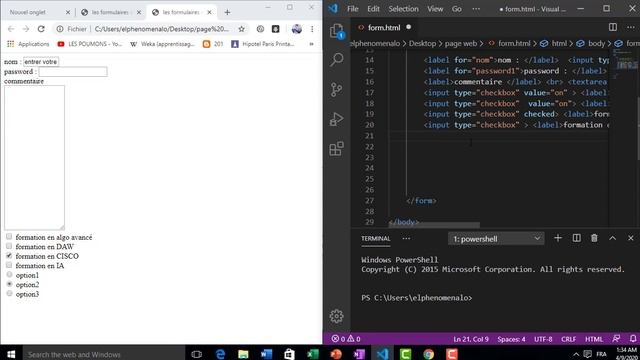Check formation en algo avancé box
Viewport: 640px width, 360px height.
pyautogui.click(x=9, y=237)
